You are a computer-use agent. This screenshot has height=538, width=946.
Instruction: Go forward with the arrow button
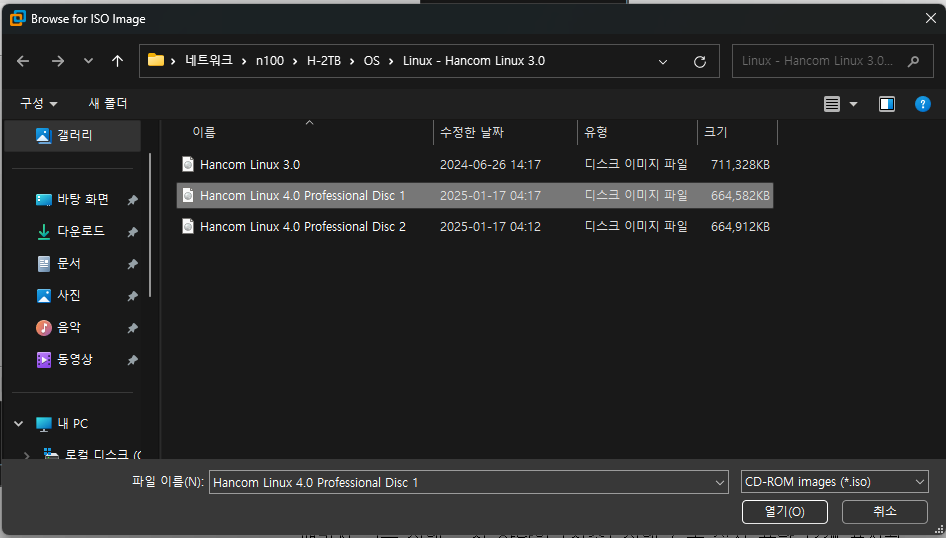57,61
